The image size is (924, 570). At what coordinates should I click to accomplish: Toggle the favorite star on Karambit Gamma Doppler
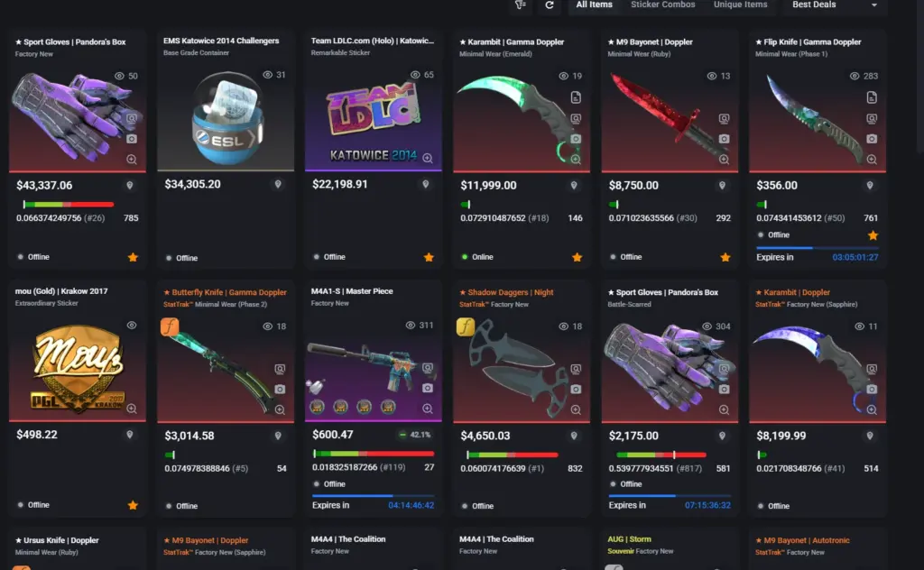coord(577,257)
